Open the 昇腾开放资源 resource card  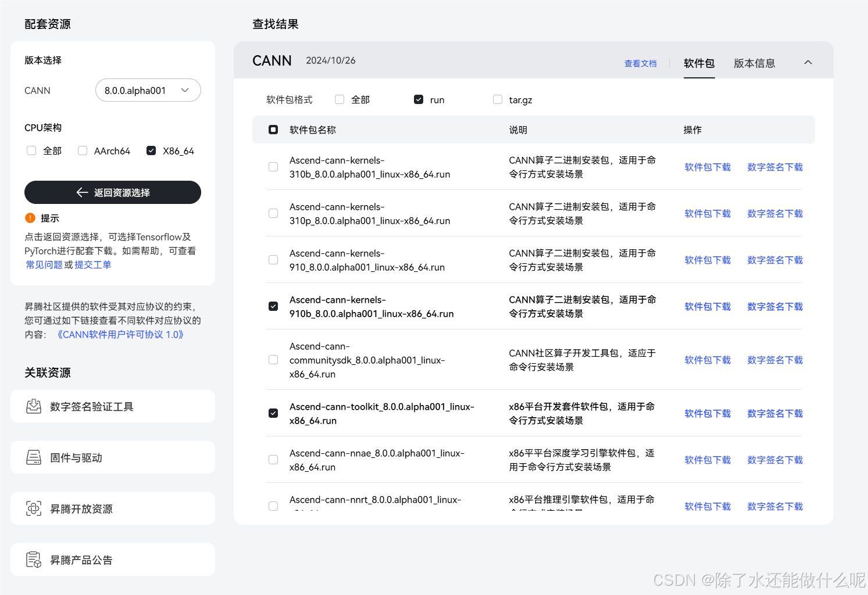click(x=113, y=508)
